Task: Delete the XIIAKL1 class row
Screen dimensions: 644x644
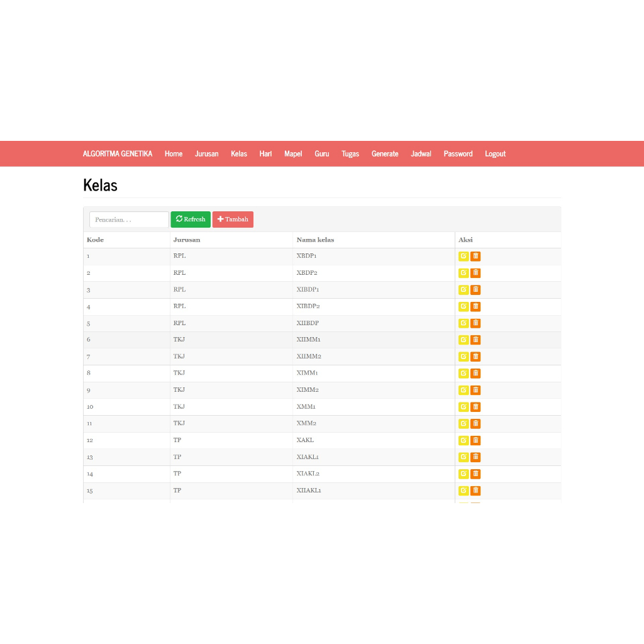Action: point(475,491)
